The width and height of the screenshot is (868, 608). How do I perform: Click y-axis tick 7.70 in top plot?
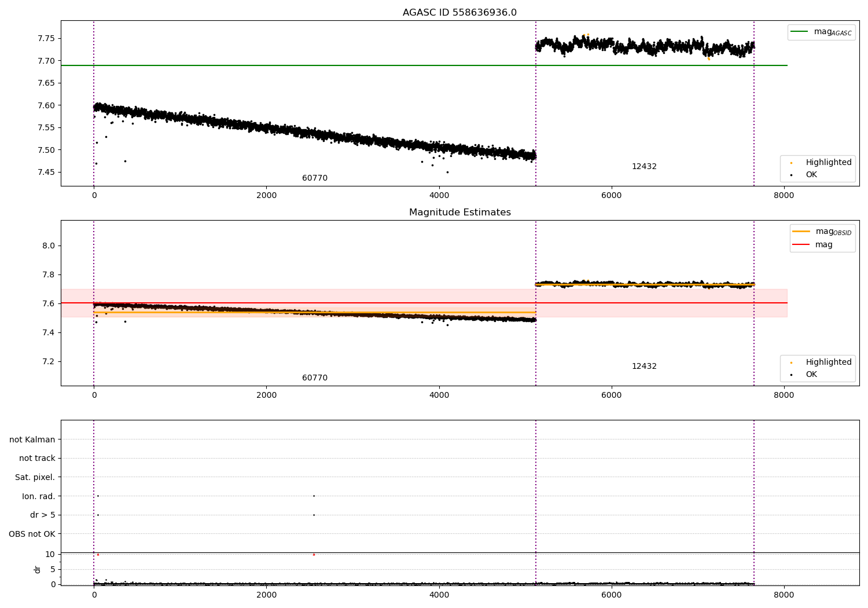click(x=46, y=61)
